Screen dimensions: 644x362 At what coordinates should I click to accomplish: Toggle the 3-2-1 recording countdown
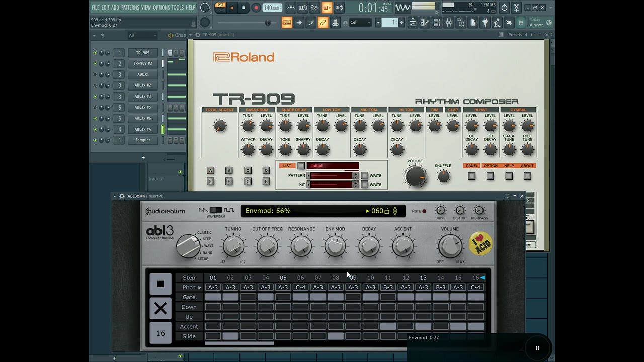315,8
